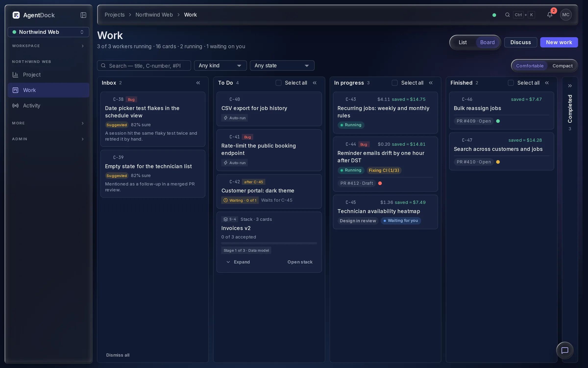Image resolution: width=588 pixels, height=368 pixels.
Task: Click the stack layers icon on S-4
Action: pyautogui.click(x=226, y=219)
